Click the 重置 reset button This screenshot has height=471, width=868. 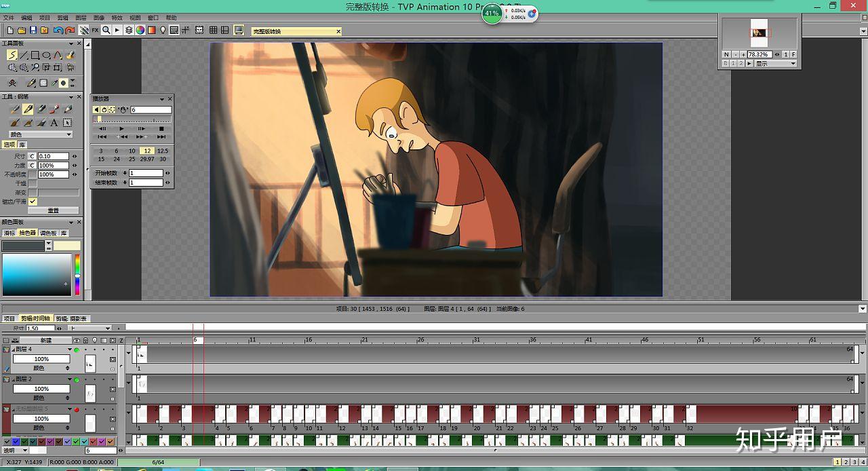click(53, 210)
